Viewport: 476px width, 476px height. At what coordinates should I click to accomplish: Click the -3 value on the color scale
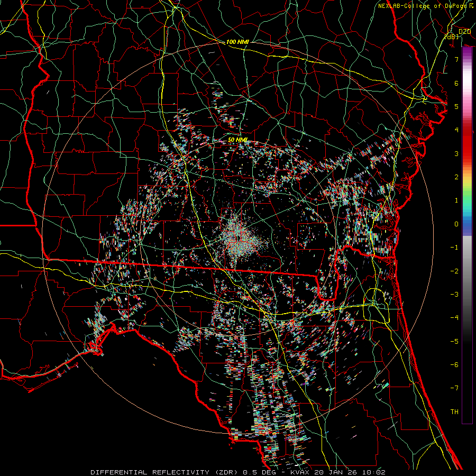pos(454,295)
